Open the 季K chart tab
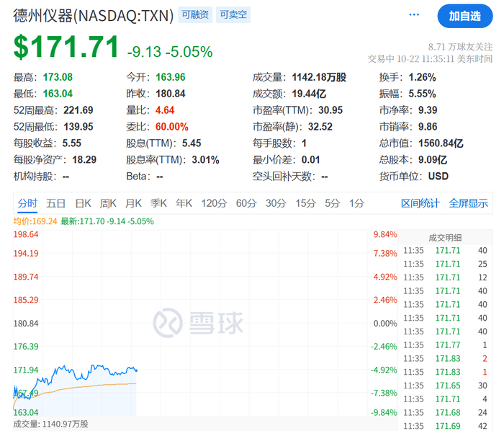 pyautogui.click(x=158, y=203)
